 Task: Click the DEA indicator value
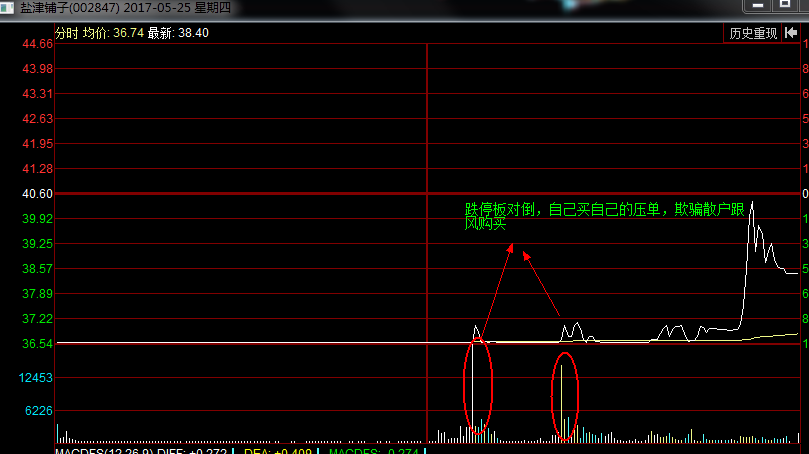[278, 451]
